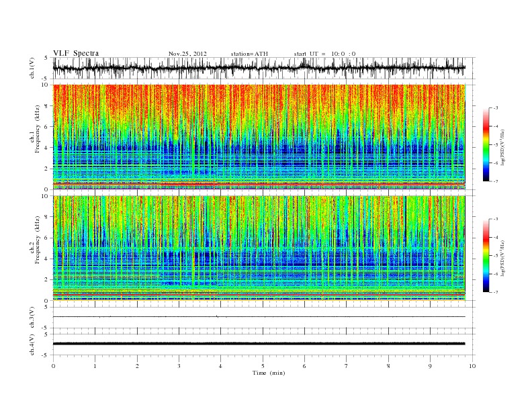Click the 'ch.3(V)' axis label

[x=32, y=317]
